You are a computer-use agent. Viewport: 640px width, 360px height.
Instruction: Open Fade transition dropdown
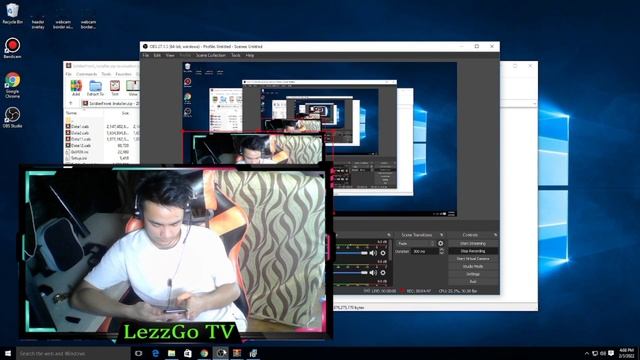tap(416, 243)
